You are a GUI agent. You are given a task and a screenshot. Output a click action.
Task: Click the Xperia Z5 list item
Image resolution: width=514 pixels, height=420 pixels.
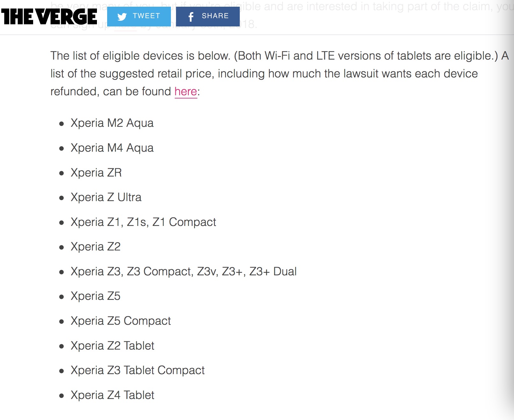(x=95, y=296)
